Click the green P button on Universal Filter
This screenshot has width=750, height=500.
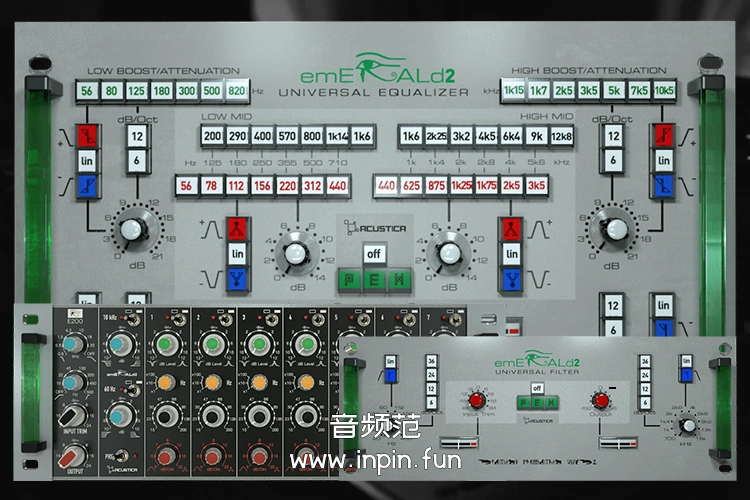click(x=524, y=403)
